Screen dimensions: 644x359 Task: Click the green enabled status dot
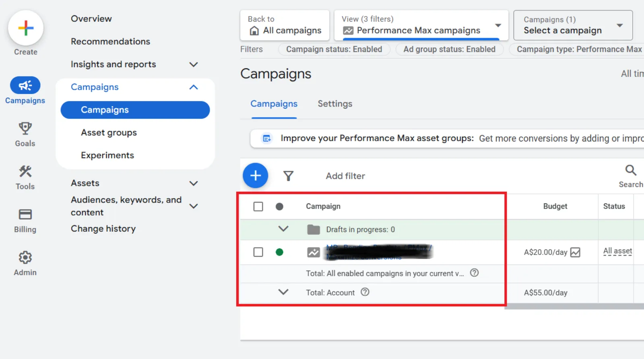pyautogui.click(x=279, y=252)
